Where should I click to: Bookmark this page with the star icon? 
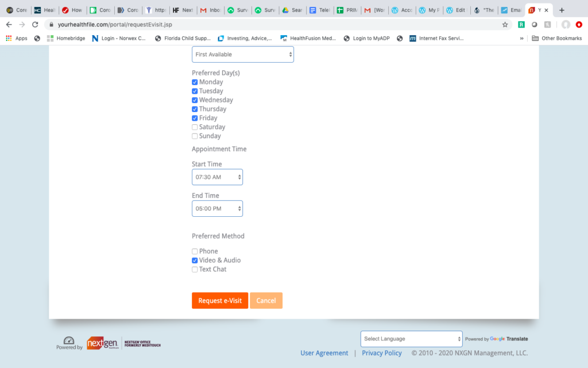[x=505, y=25]
